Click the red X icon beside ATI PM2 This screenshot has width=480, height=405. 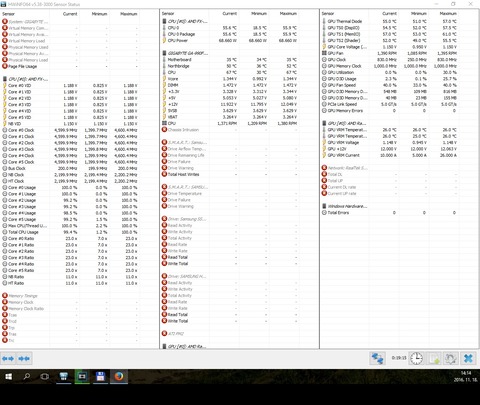click(x=164, y=334)
